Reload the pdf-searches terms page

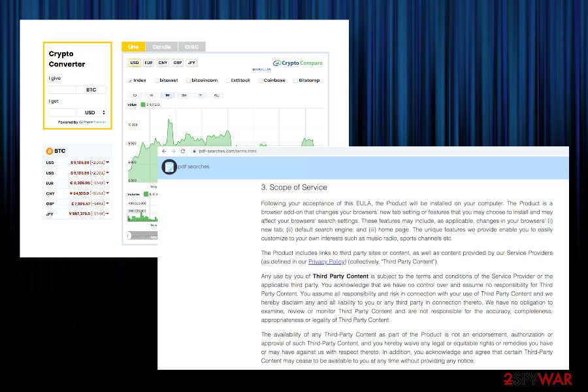(183, 151)
